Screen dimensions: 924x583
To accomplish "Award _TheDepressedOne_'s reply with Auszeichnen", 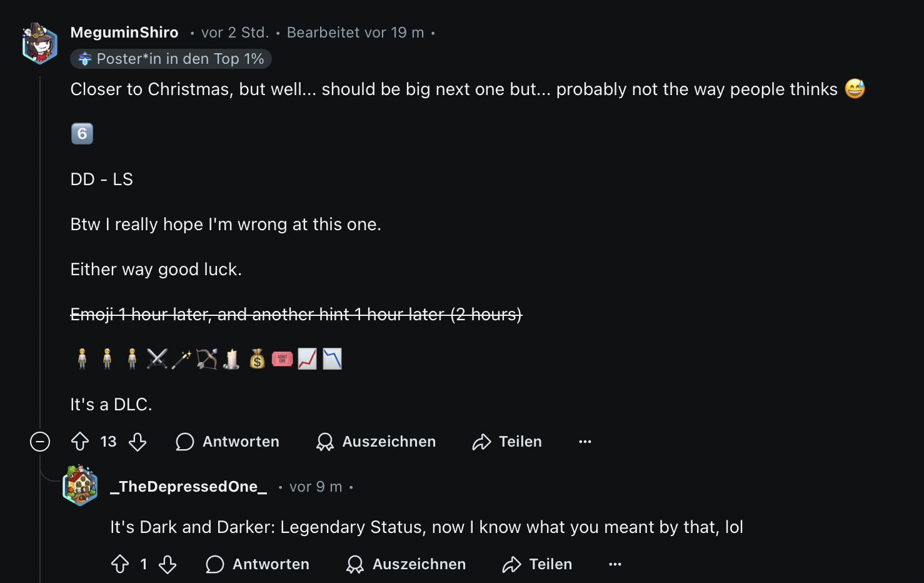I will click(x=406, y=564).
